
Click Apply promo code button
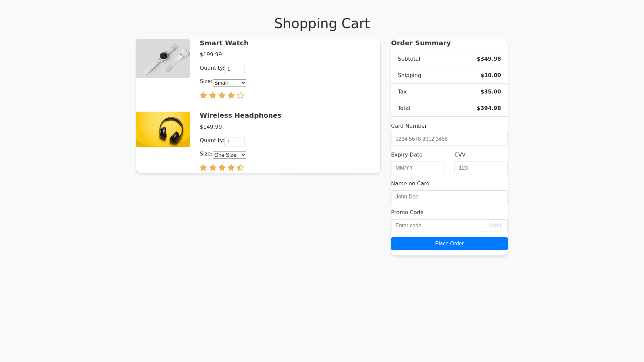(495, 226)
